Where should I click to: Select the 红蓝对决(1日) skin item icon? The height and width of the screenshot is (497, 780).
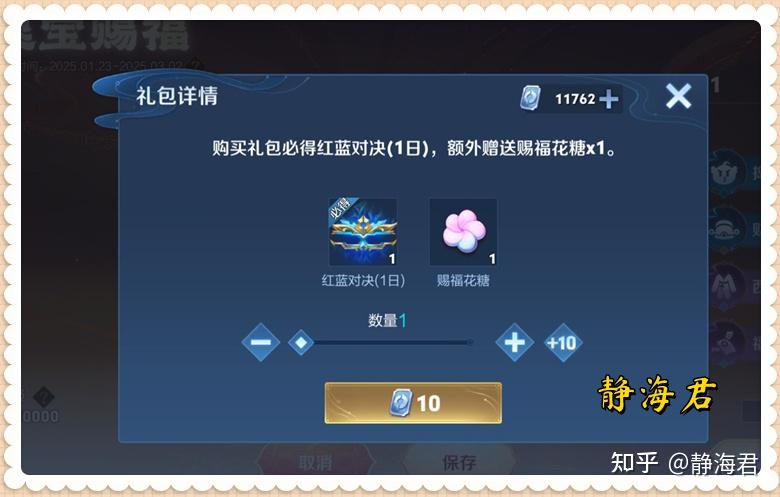pyautogui.click(x=363, y=232)
